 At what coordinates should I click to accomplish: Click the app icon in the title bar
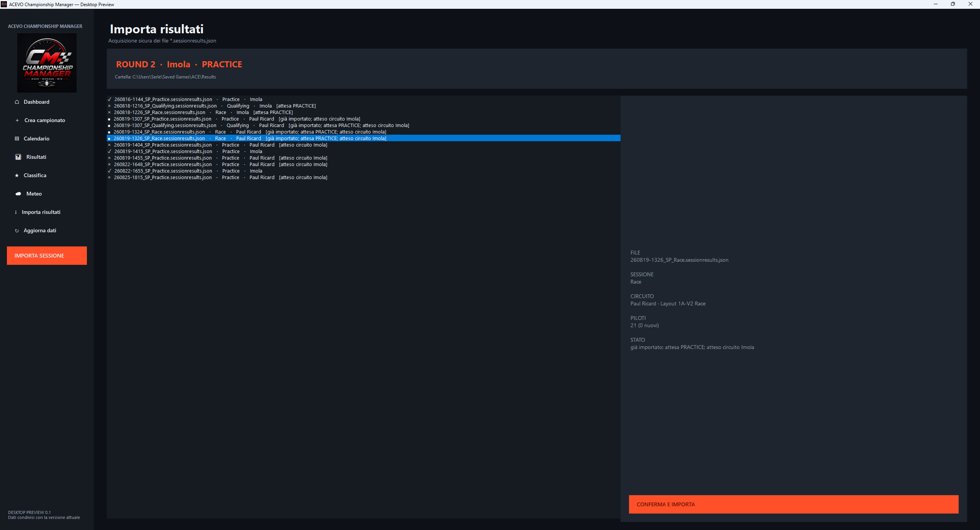4,4
